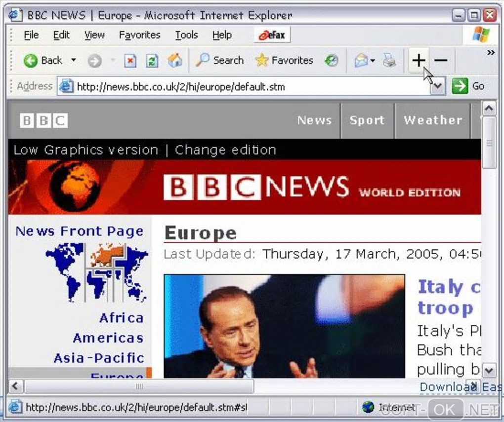
Task: Open the Weather tab on BBC bar
Action: [433, 120]
